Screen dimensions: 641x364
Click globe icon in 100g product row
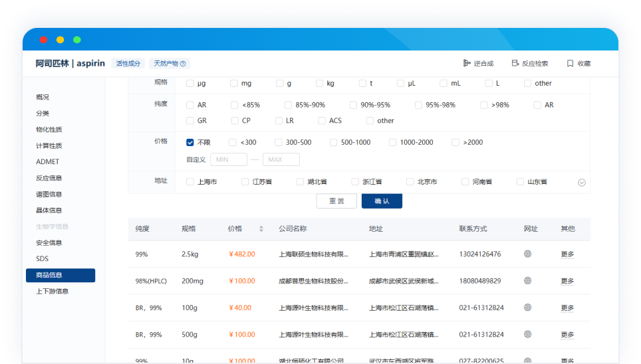point(528,308)
